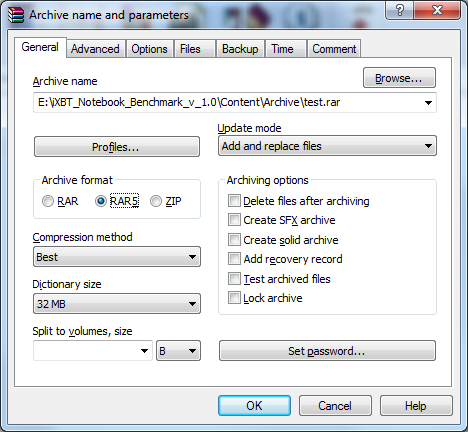Click the WinRAR books icon in title bar
Viewport: 468px width, 432px height.
click(x=16, y=15)
